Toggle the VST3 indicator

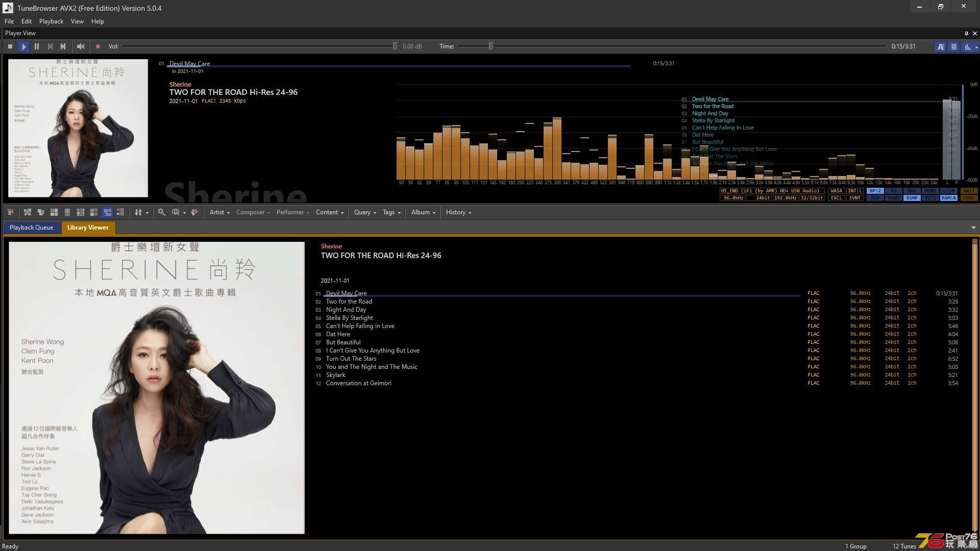tap(930, 198)
